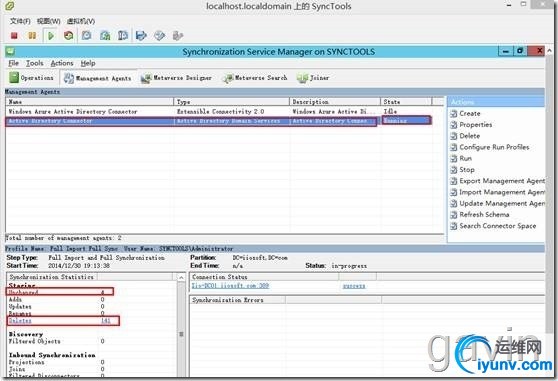Viewport: 558px width, 381px height.
Task: Click the restart VM toolbar icon
Action: (x=68, y=36)
